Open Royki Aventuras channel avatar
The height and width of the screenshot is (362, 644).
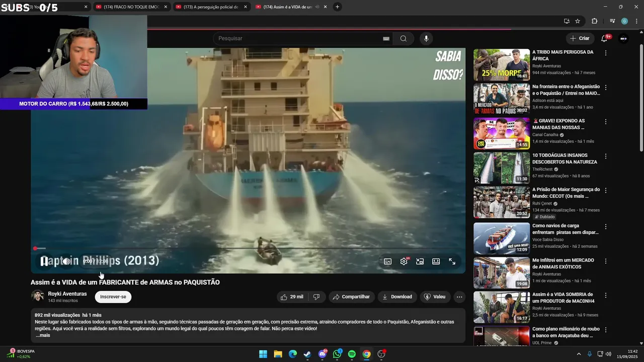click(37, 296)
